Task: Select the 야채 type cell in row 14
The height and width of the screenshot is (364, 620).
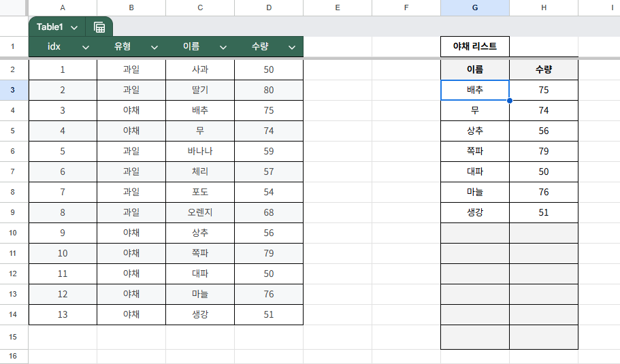Action: (131, 314)
